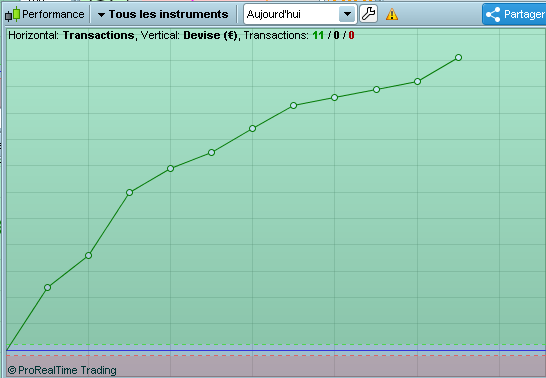The image size is (546, 378).
Task: Select the first data point after origin
Action: [x=48, y=288]
